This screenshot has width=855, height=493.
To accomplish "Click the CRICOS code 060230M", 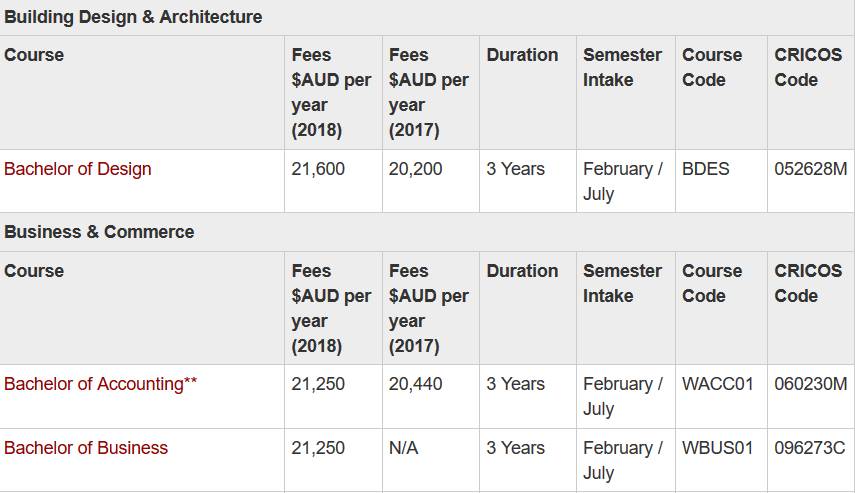I will 811,384.
